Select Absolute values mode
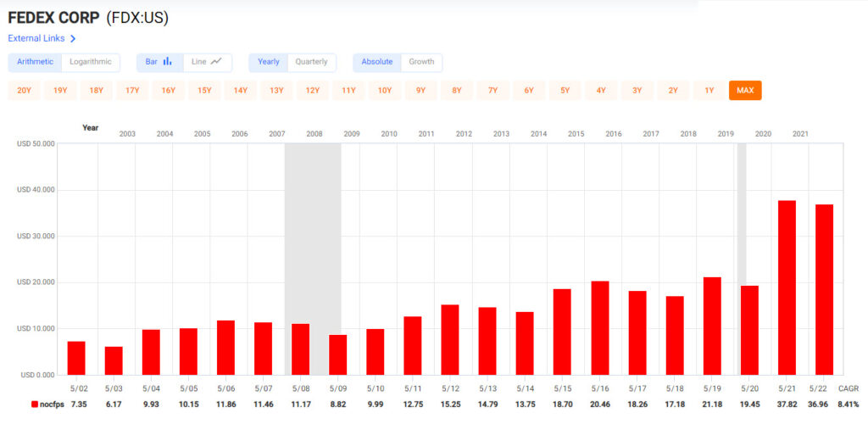868x424 pixels. [377, 62]
